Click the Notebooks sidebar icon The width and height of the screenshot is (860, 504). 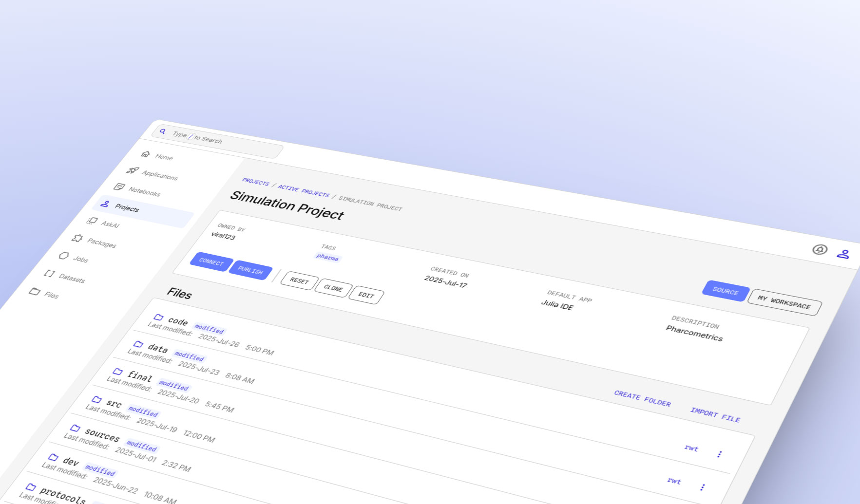119,187
